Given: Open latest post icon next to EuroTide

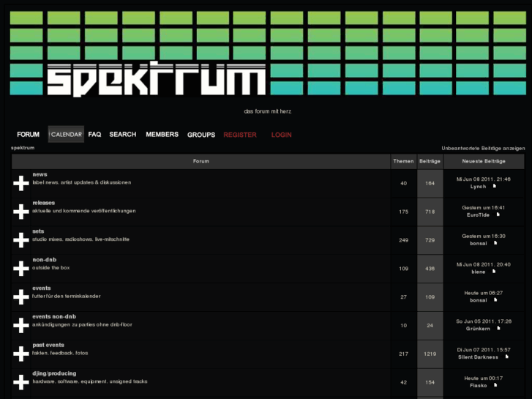Looking at the screenshot, I should (x=498, y=215).
